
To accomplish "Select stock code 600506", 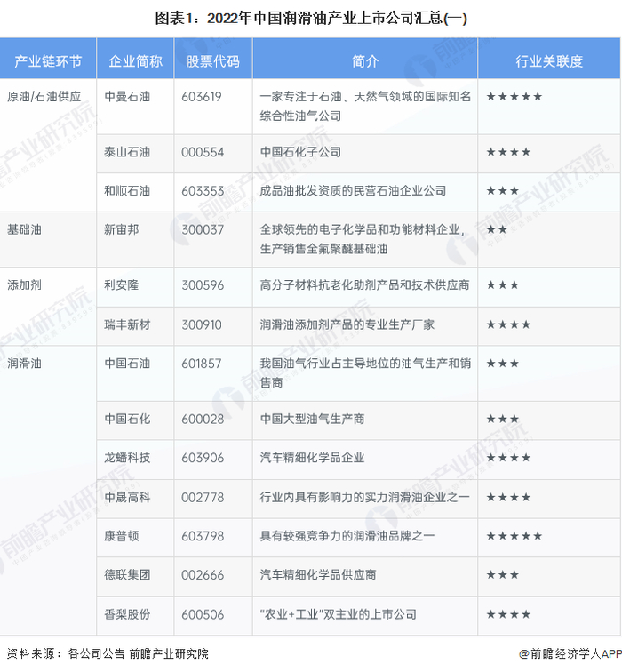I will click(203, 614).
